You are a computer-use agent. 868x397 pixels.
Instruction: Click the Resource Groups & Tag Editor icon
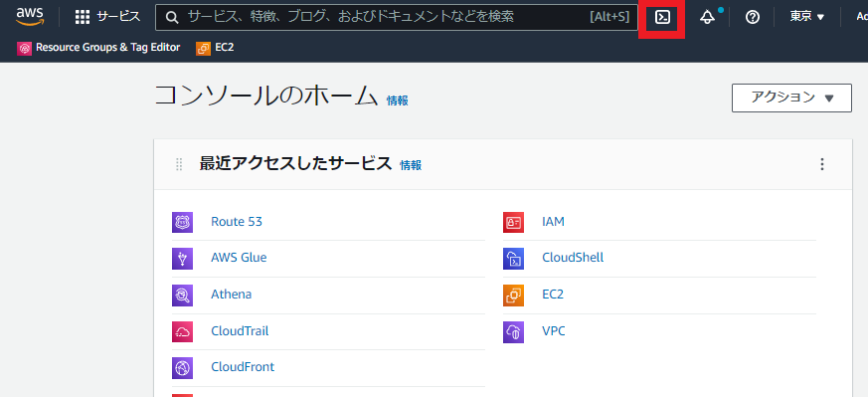(24, 48)
